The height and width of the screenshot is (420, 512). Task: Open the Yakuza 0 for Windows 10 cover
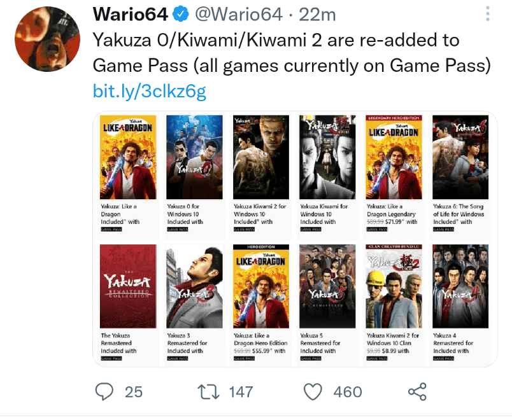194,156
